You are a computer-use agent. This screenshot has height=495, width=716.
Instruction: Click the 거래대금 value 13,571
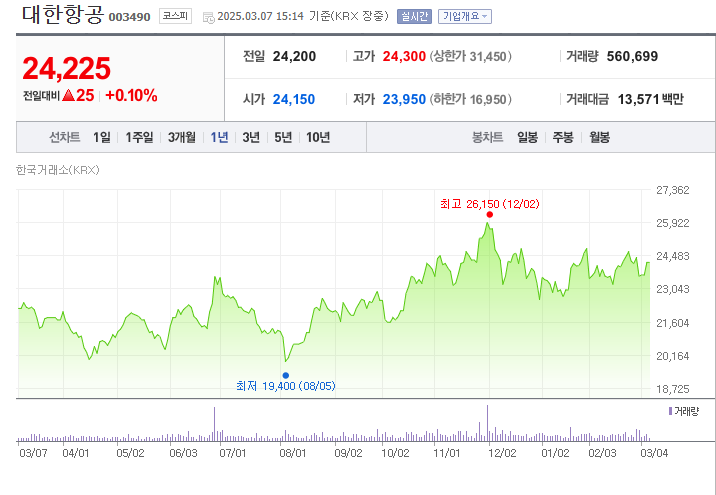(639, 99)
